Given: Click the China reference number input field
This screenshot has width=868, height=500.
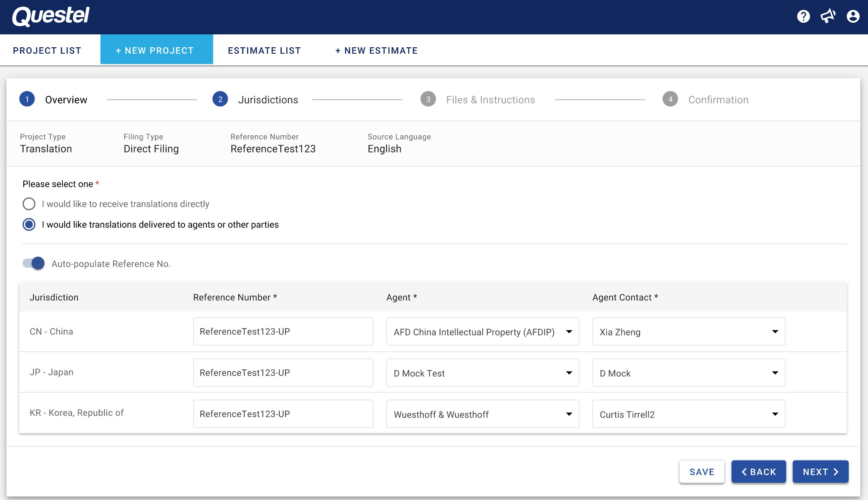Looking at the screenshot, I should coord(283,332).
